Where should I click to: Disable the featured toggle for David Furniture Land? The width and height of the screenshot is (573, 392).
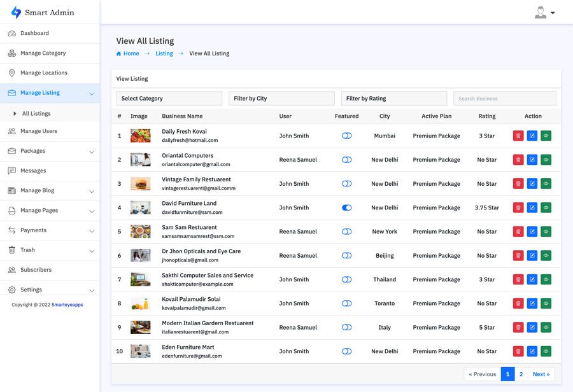pos(346,207)
